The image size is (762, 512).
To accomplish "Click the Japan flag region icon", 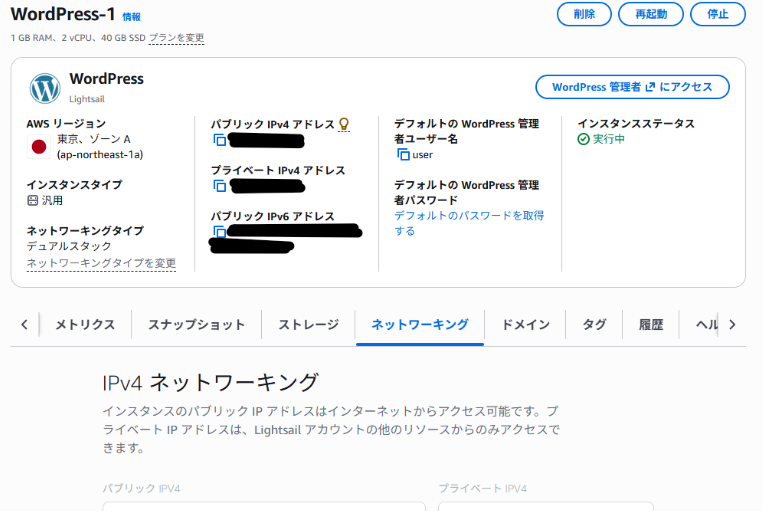I will point(39,147).
